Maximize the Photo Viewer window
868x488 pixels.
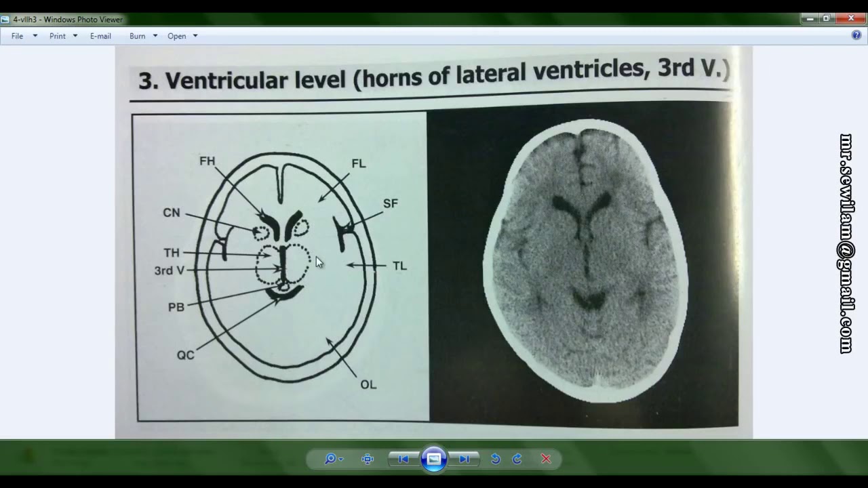(x=827, y=19)
